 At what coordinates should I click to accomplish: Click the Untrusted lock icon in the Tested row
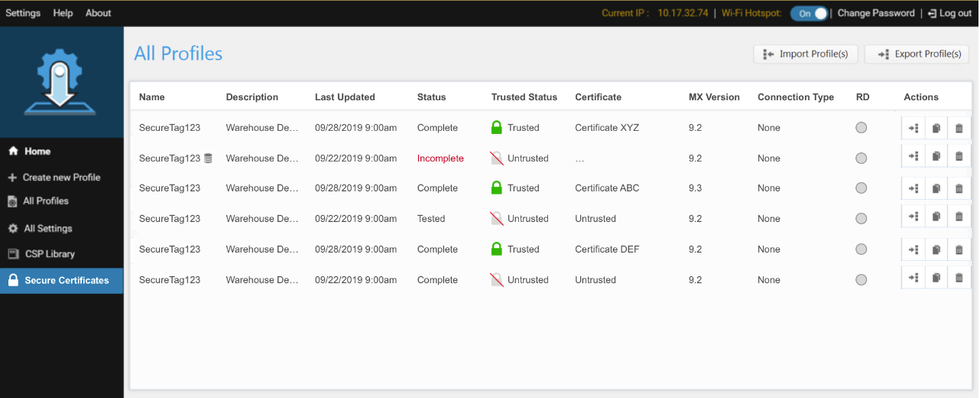tap(497, 219)
